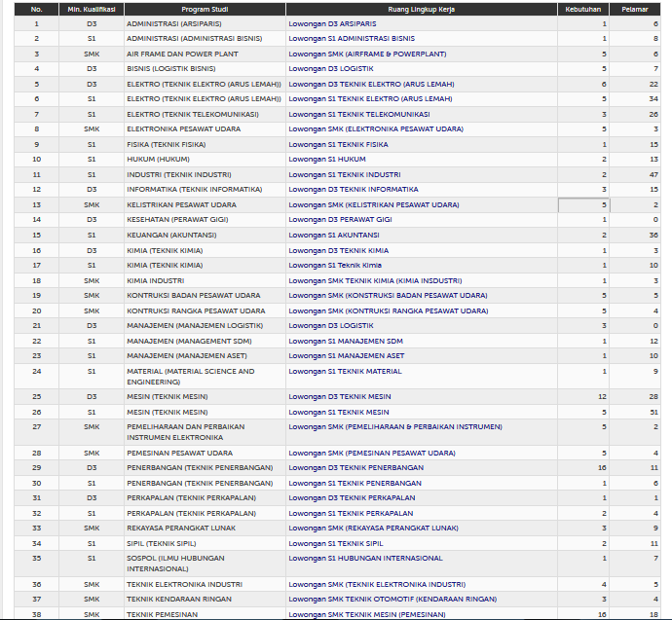Click the No. column header
This screenshot has height=620, width=672.
coord(36,9)
